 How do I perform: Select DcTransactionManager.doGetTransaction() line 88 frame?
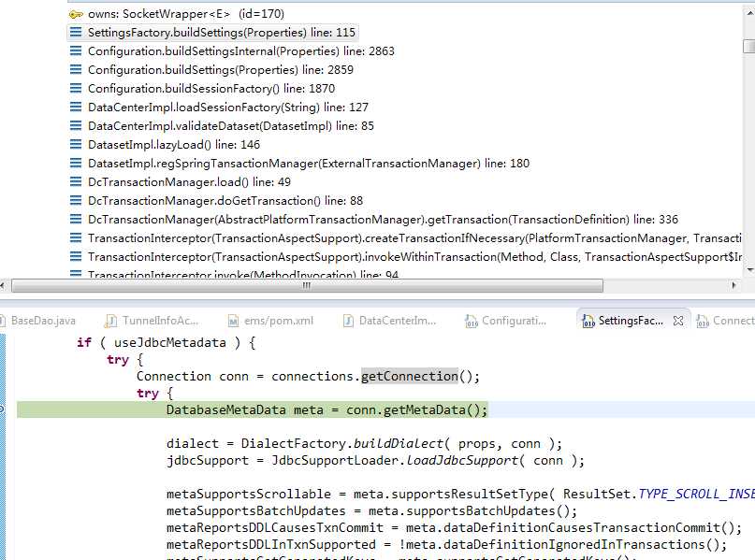225,201
